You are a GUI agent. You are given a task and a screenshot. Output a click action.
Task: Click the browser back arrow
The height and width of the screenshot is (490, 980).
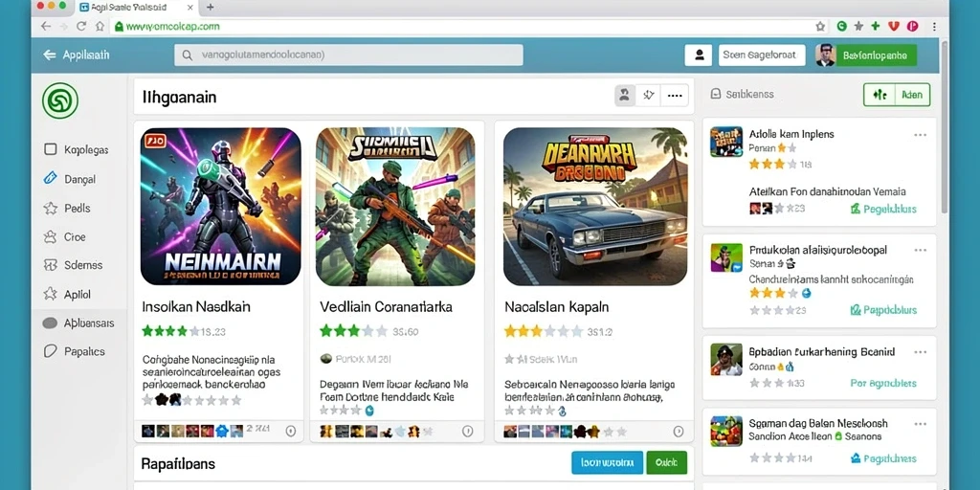(45, 26)
